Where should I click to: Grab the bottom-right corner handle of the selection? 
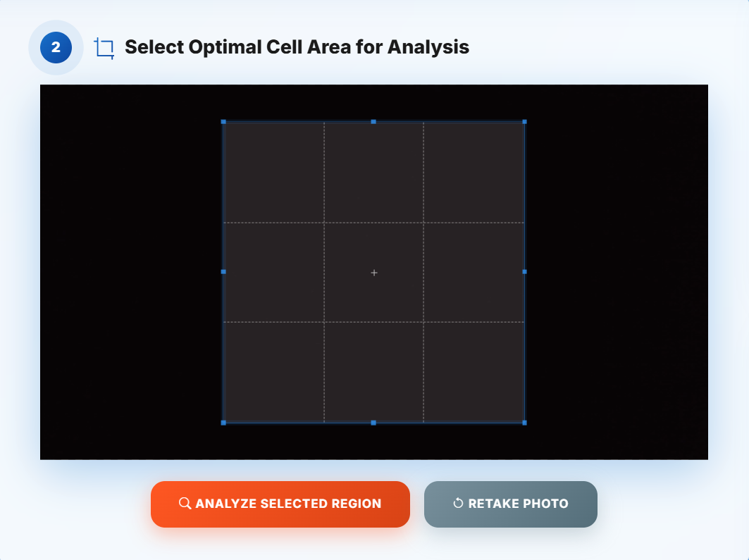pyautogui.click(x=524, y=423)
